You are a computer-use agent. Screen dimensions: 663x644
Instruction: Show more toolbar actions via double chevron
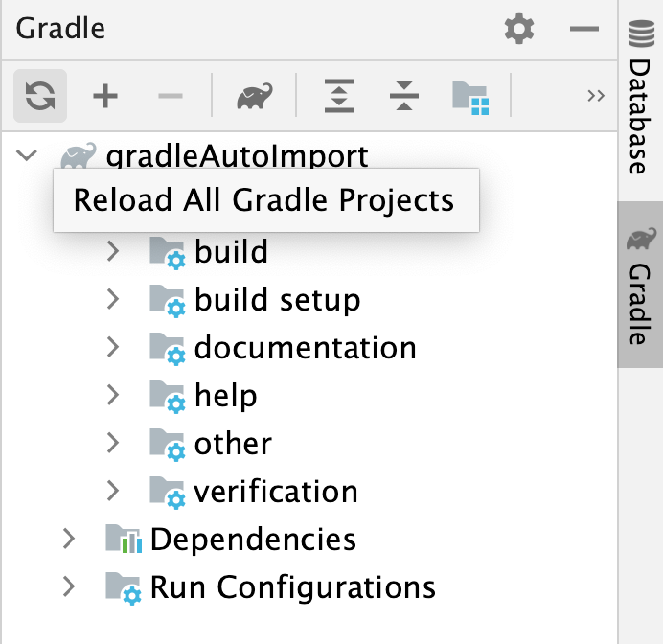coord(596,96)
